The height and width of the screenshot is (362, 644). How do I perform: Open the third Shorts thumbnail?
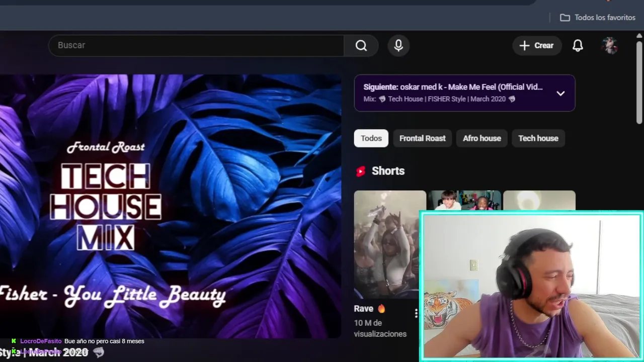tap(539, 200)
